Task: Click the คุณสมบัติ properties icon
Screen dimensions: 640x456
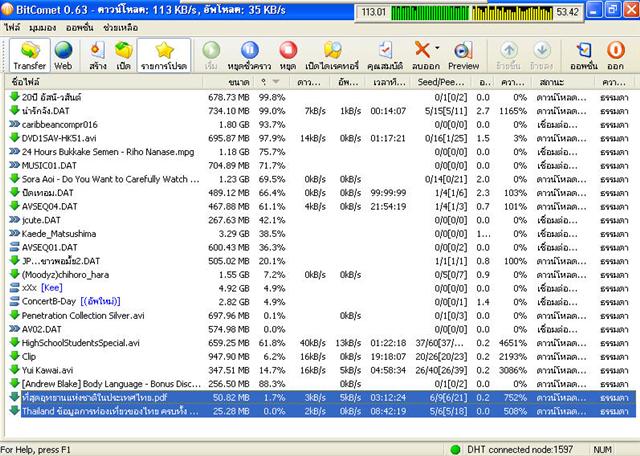Action: [x=386, y=54]
